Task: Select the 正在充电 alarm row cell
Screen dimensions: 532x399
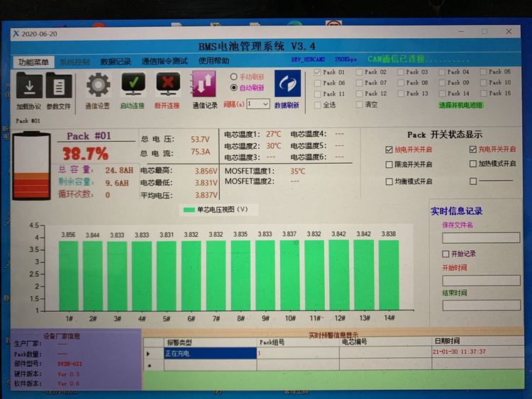Action: [x=211, y=353]
